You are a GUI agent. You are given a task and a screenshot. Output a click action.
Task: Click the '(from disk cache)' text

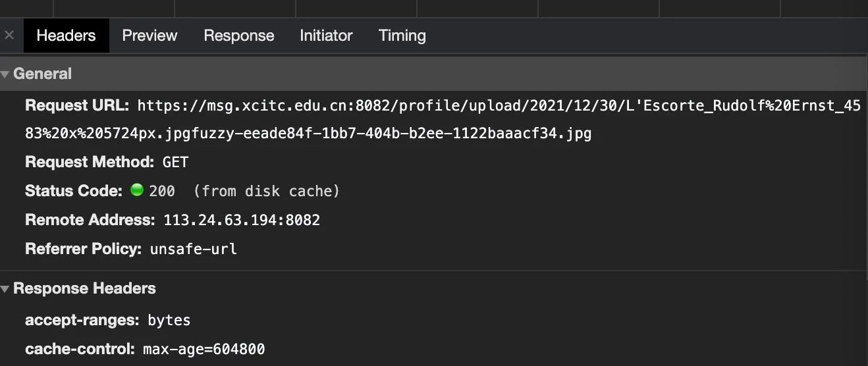tap(267, 191)
